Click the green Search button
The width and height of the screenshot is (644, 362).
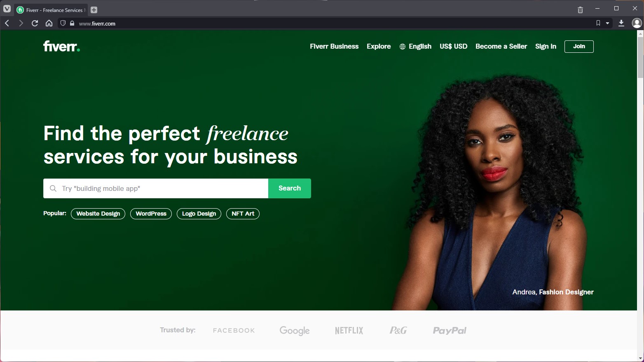click(x=290, y=188)
